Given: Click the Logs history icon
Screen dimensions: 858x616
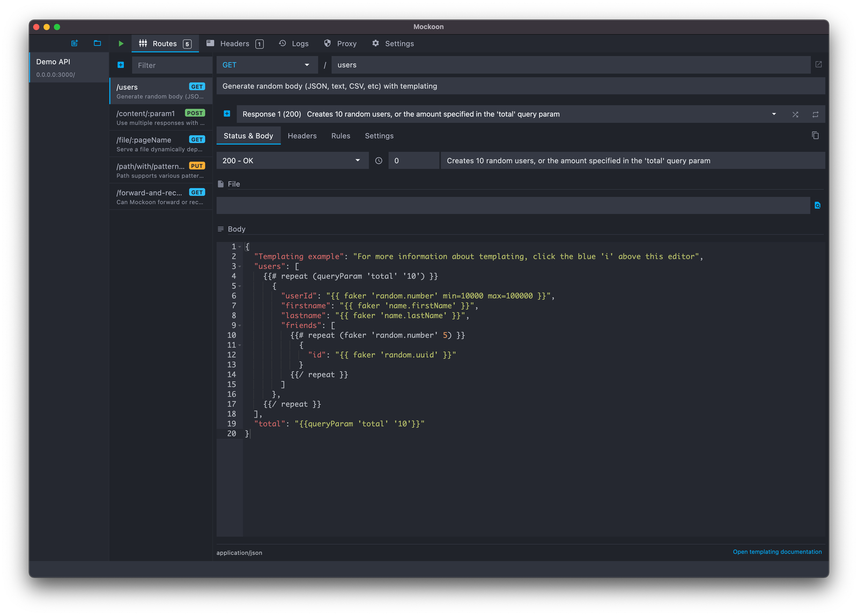Looking at the screenshot, I should (x=283, y=43).
